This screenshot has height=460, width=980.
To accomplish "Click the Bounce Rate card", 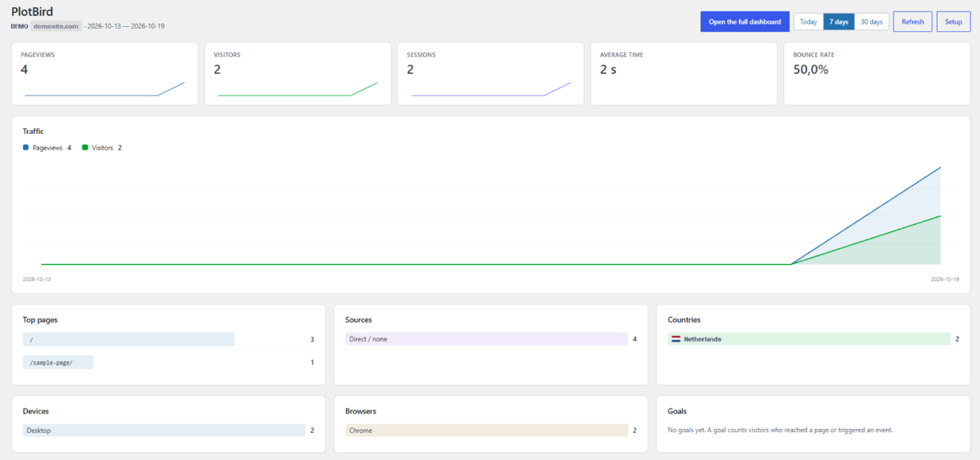I will 876,74.
